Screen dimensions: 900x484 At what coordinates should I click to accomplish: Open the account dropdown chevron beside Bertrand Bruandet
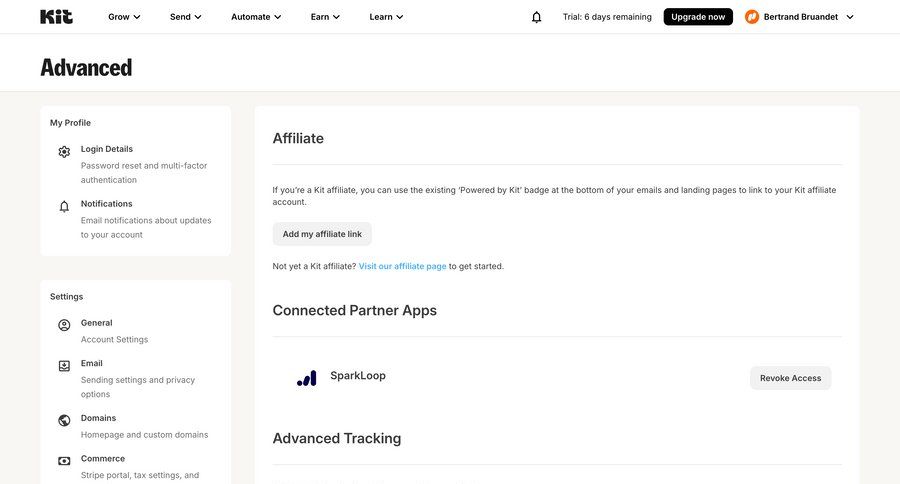(x=850, y=17)
